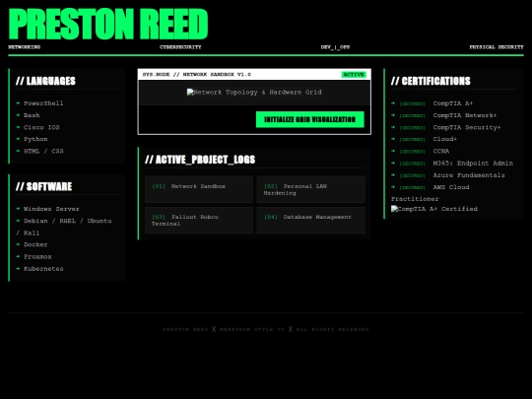Click the Network Topology broken image
This screenshot has width=532, height=399.
point(254,92)
